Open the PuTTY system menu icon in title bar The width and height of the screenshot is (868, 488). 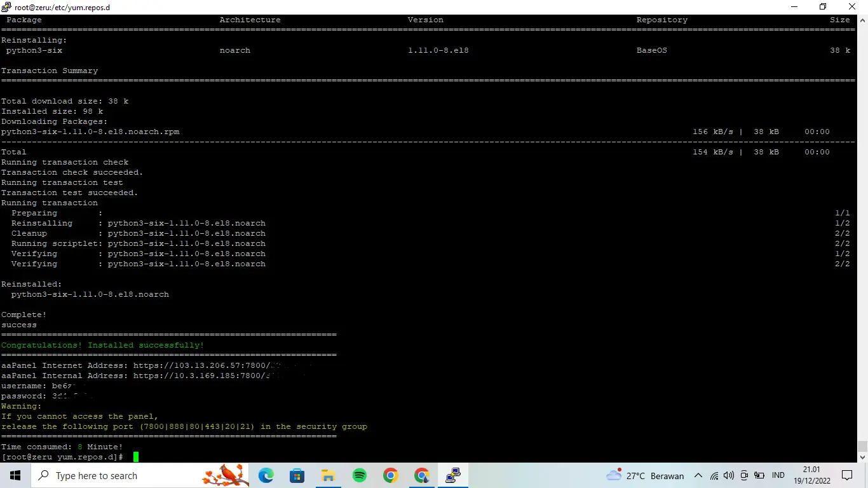pyautogui.click(x=6, y=7)
